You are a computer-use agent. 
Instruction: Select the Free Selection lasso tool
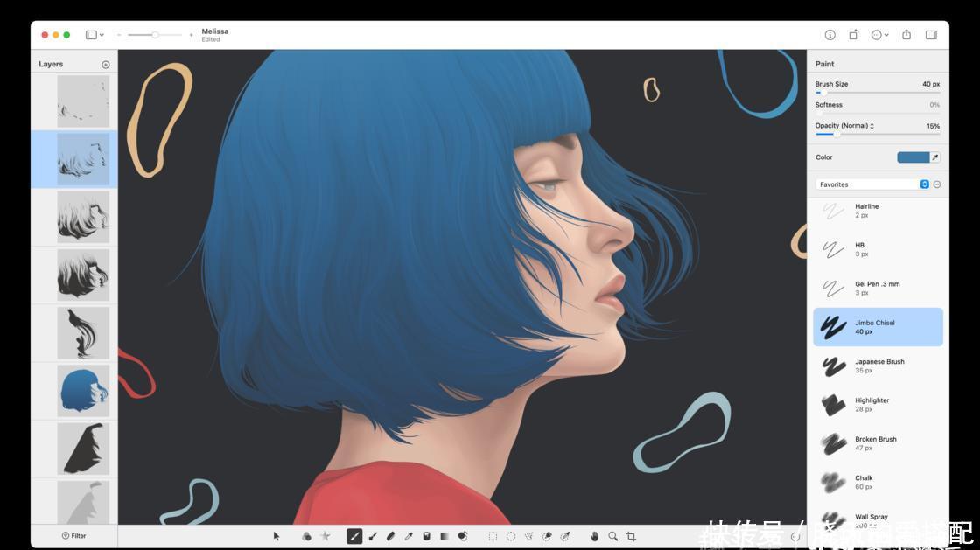[x=528, y=536]
